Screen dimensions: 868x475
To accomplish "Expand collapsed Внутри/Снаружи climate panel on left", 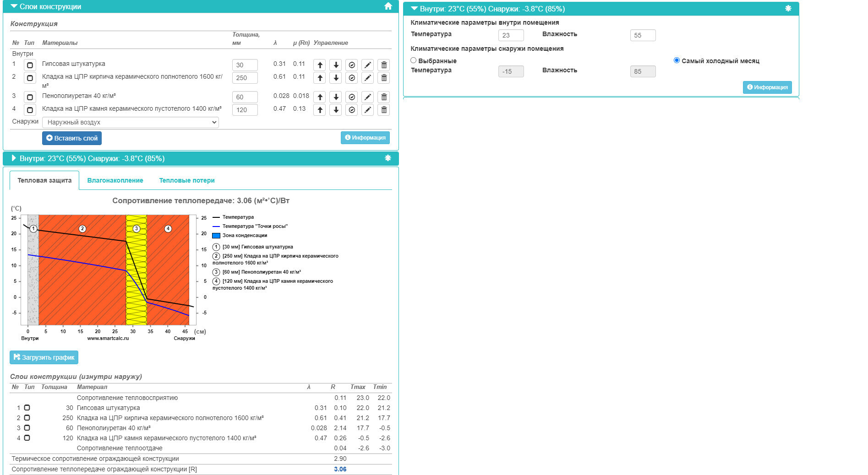I will point(14,158).
